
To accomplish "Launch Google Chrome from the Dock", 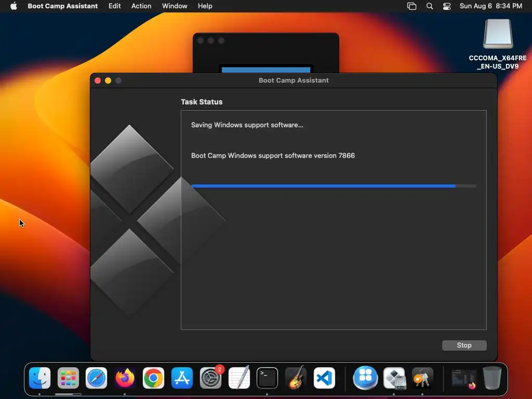I will (x=153, y=378).
